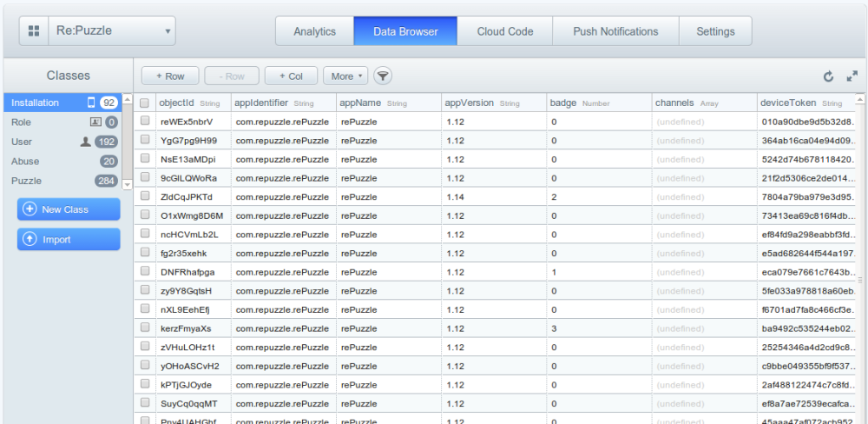Select the Puzzle class in sidebar

pos(26,181)
